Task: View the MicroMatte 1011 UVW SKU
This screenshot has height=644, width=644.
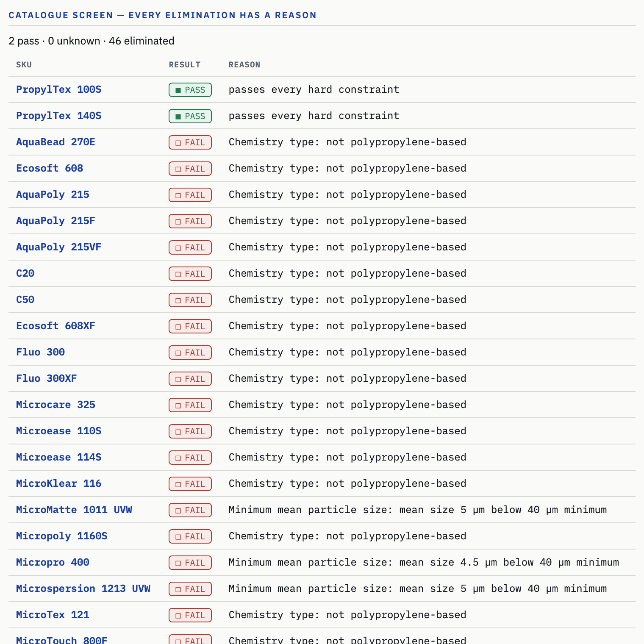Action: pos(74,510)
